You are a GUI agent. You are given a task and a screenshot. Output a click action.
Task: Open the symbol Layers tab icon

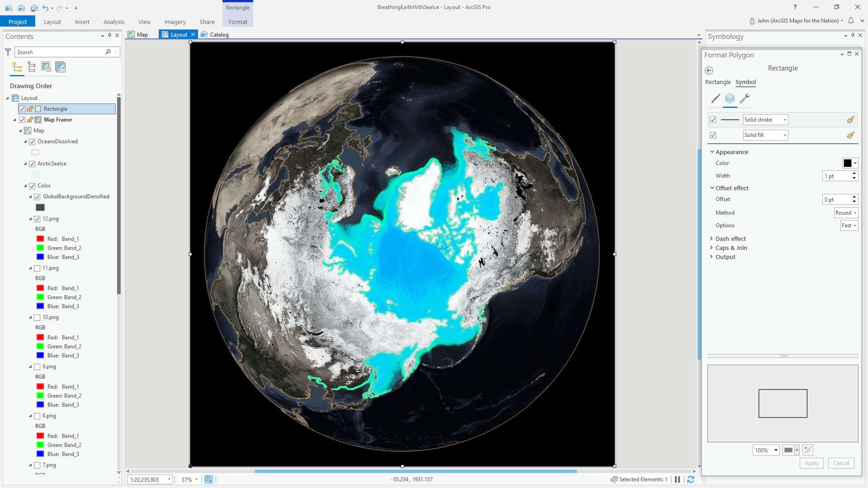tap(730, 98)
